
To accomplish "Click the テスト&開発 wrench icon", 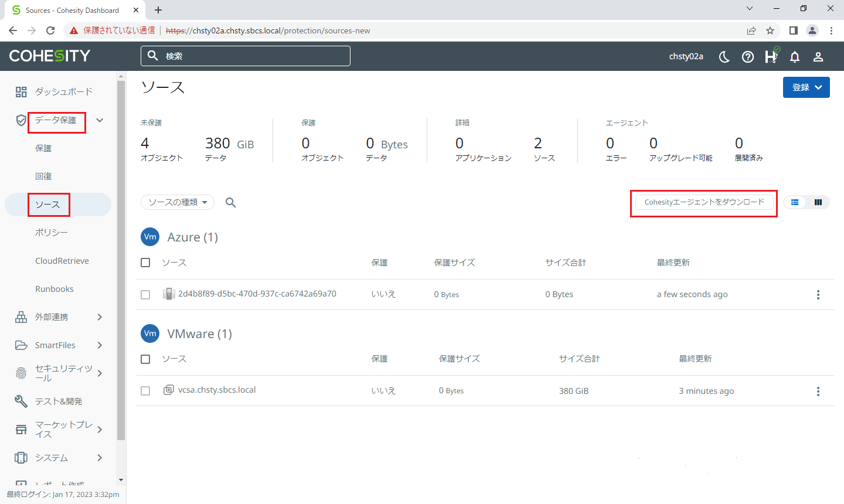I will (x=21, y=401).
